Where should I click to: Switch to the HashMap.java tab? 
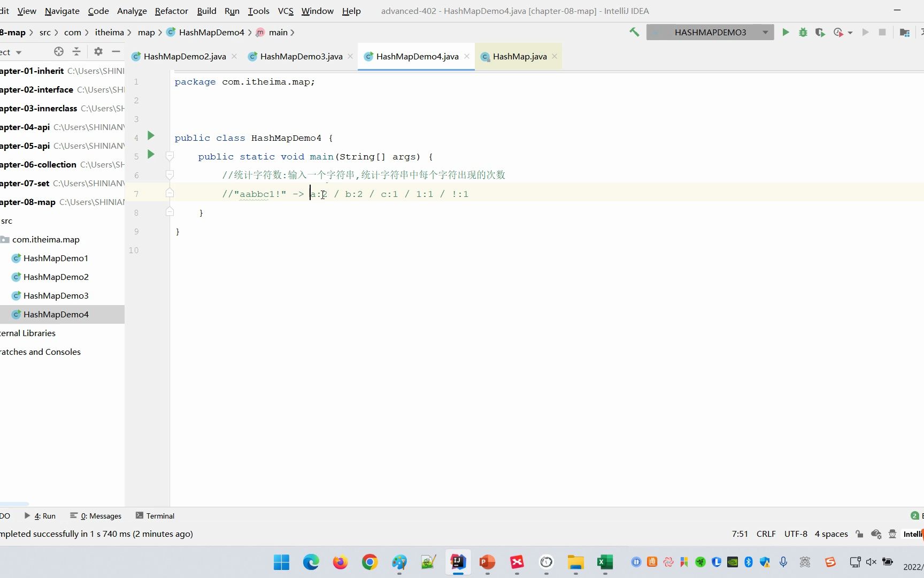[519, 56]
